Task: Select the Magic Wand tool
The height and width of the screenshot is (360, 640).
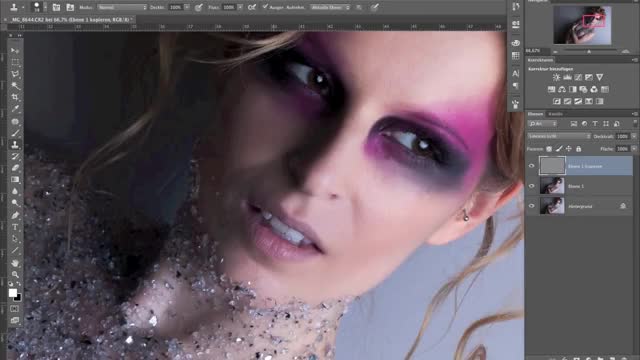Action: pos(15,86)
